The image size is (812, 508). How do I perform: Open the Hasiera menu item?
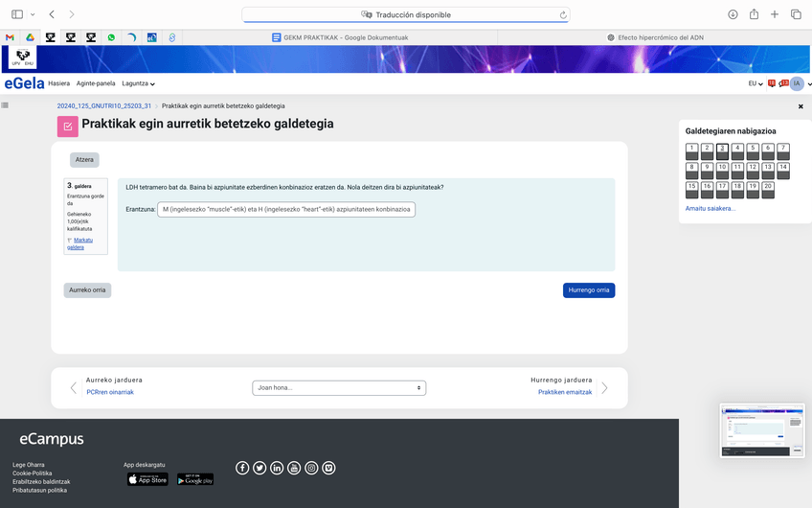coord(59,83)
